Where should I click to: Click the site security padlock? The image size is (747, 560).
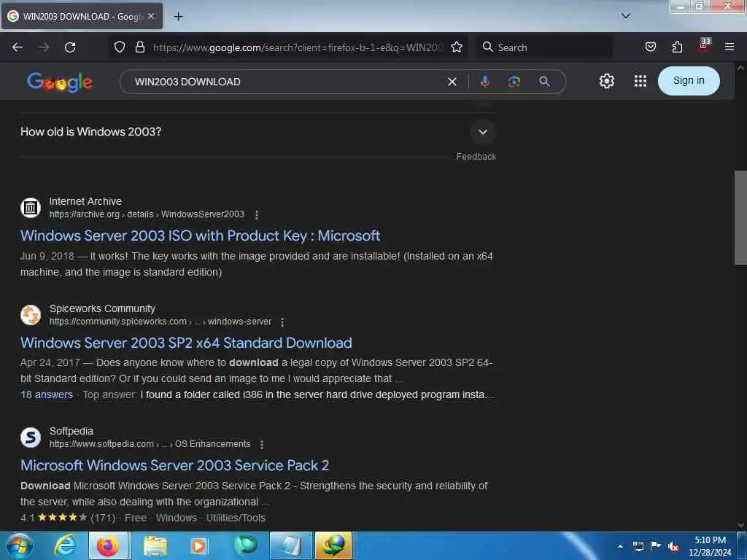(x=139, y=47)
